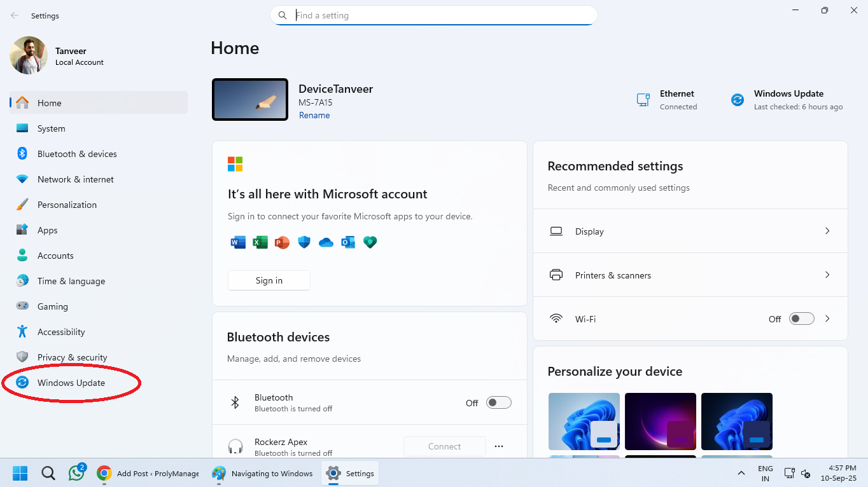Screen dimensions: 868x487
Task: Click the Windows Update icon in header
Action: pyautogui.click(x=738, y=100)
